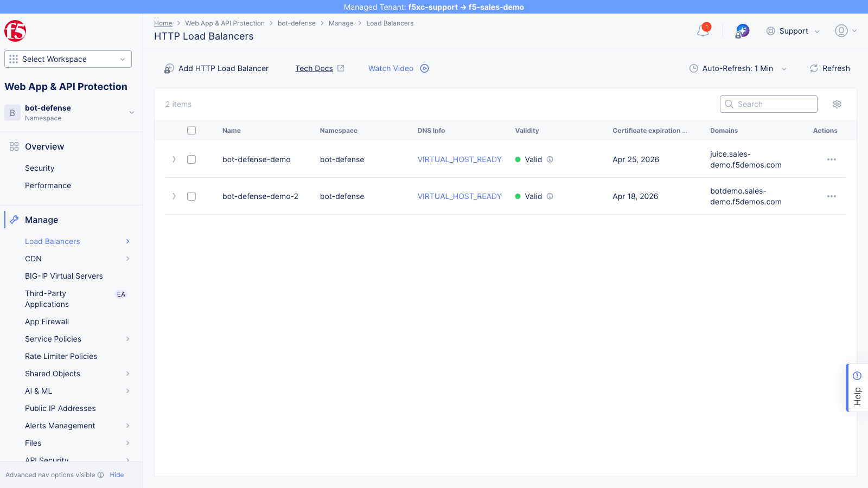868x488 pixels.
Task: Open actions ellipsis for bot-defense-demo row
Action: [831, 159]
